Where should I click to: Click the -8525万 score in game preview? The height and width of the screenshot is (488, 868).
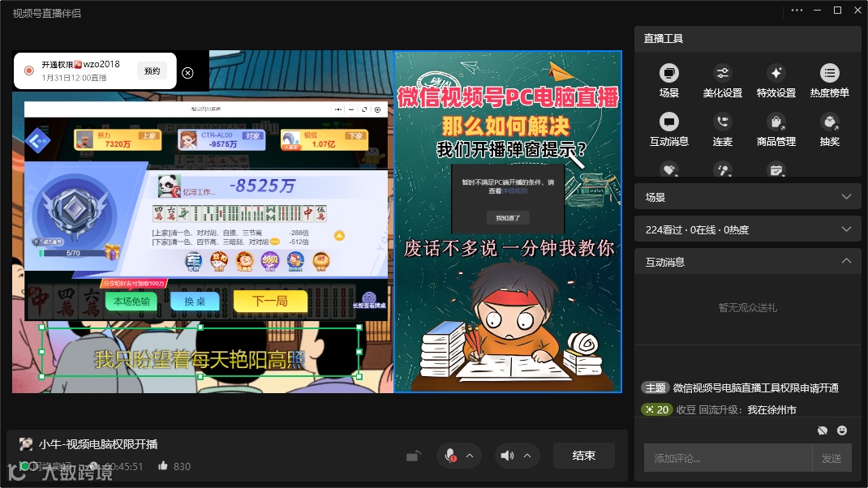pyautogui.click(x=262, y=186)
